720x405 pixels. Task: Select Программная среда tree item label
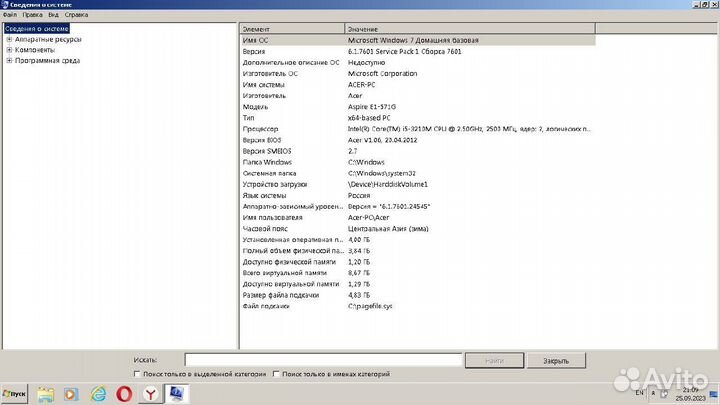coord(47,61)
